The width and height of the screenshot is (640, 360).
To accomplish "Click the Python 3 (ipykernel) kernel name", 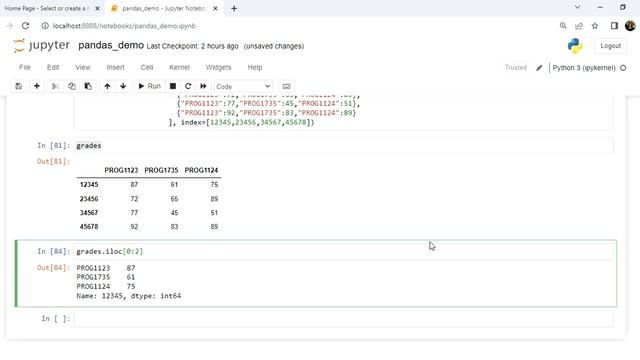I will 584,68.
